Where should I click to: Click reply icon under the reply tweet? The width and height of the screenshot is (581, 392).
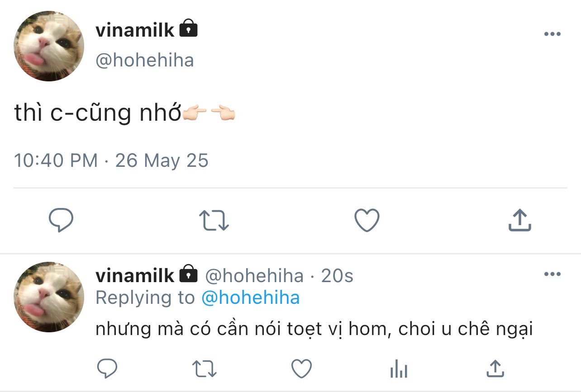pyautogui.click(x=108, y=369)
